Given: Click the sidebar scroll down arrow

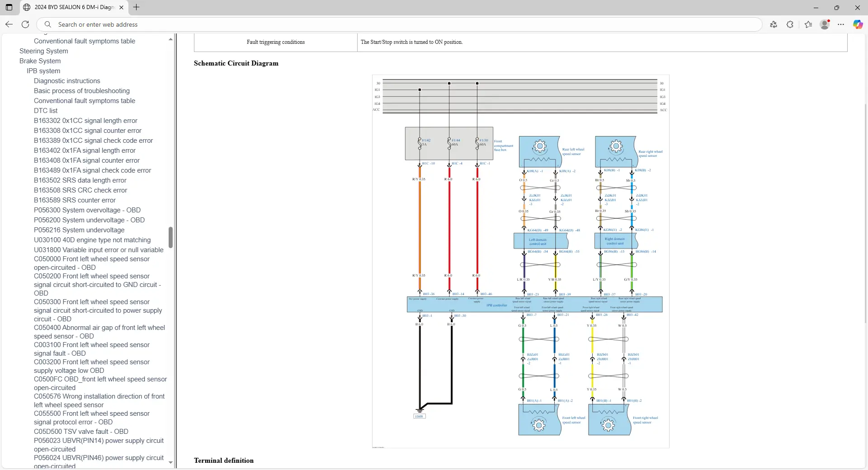Looking at the screenshot, I should tap(170, 462).
